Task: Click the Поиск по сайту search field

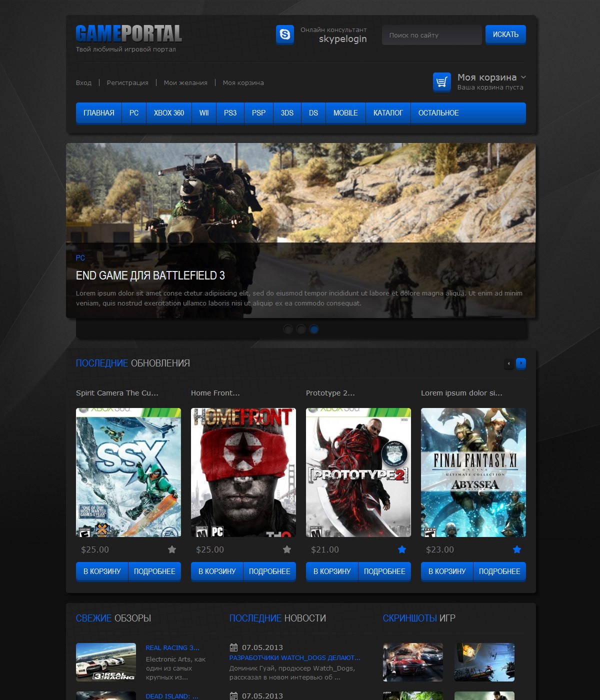Action: 431,35
